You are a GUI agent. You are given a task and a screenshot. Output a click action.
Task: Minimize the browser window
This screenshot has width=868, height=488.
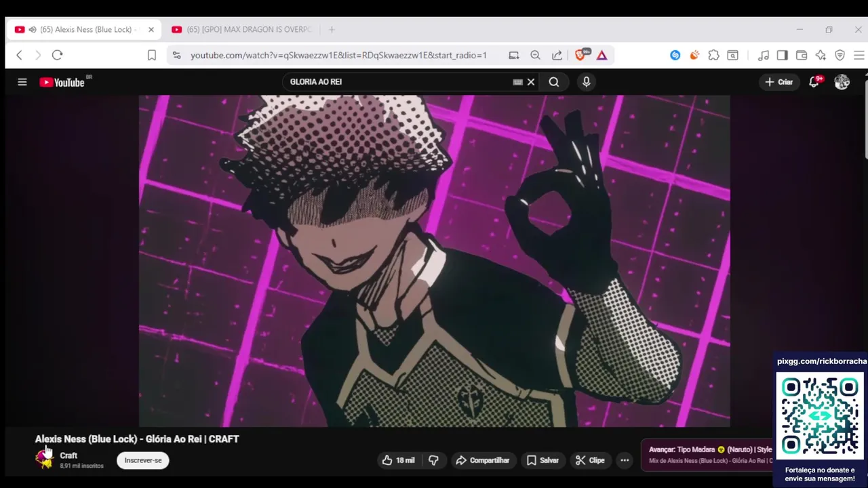800,30
